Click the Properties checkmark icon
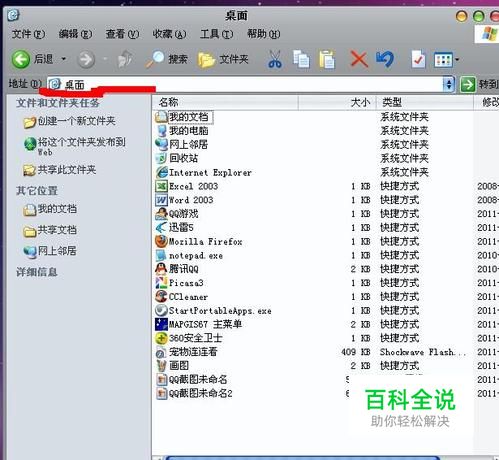The image size is (499, 460). [x=418, y=60]
